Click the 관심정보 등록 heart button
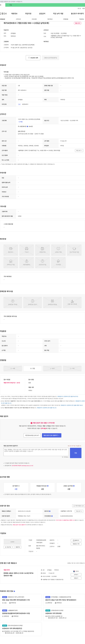 click(x=33, y=58)
